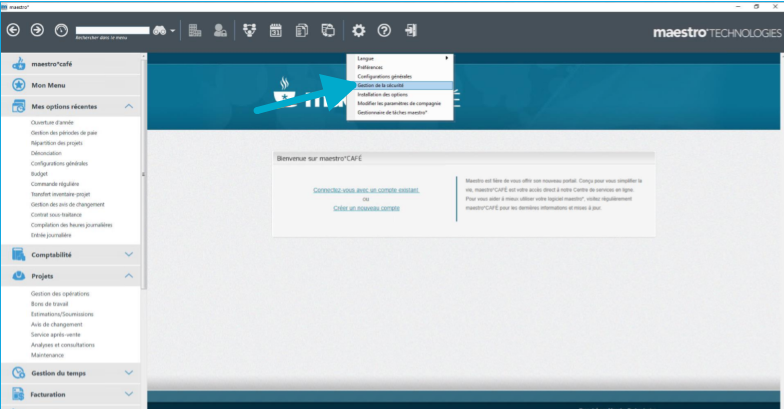Click the settings gear icon
The height and width of the screenshot is (409, 784).
(x=358, y=30)
